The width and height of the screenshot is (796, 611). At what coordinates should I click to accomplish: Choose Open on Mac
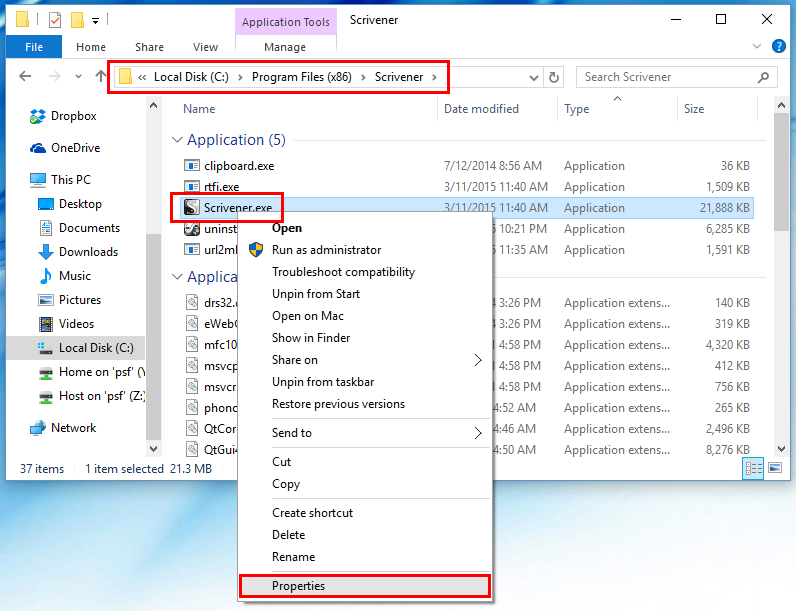pyautogui.click(x=308, y=316)
